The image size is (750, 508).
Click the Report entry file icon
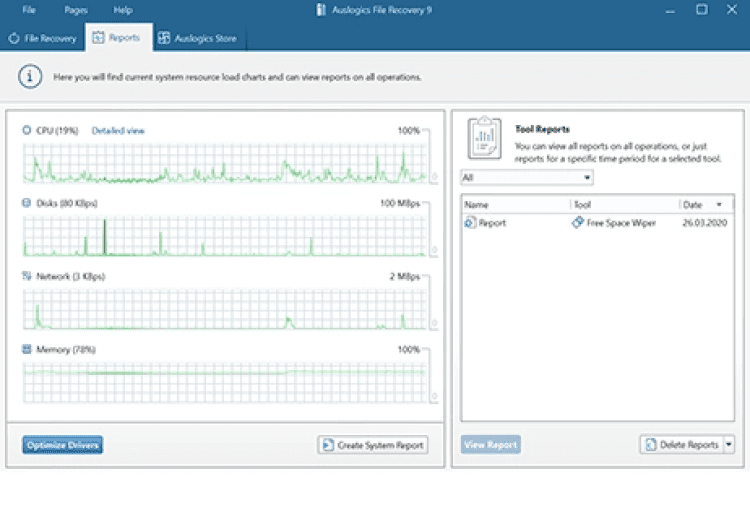[x=470, y=222]
